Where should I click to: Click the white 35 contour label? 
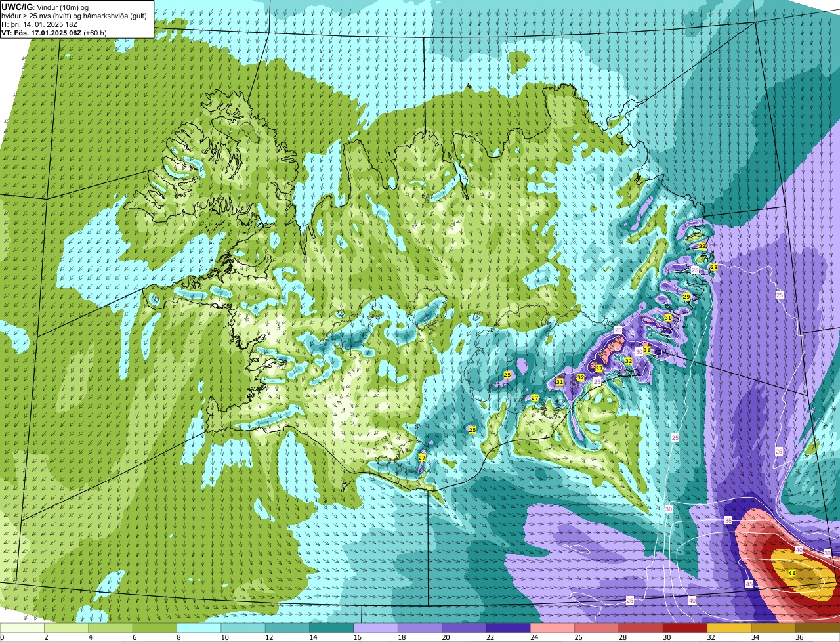coord(728,520)
